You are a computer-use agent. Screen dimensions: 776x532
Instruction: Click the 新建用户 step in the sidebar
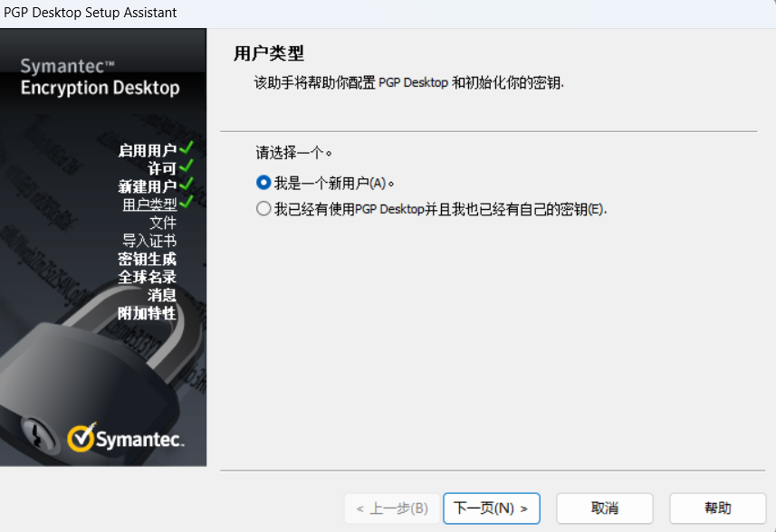(x=147, y=186)
